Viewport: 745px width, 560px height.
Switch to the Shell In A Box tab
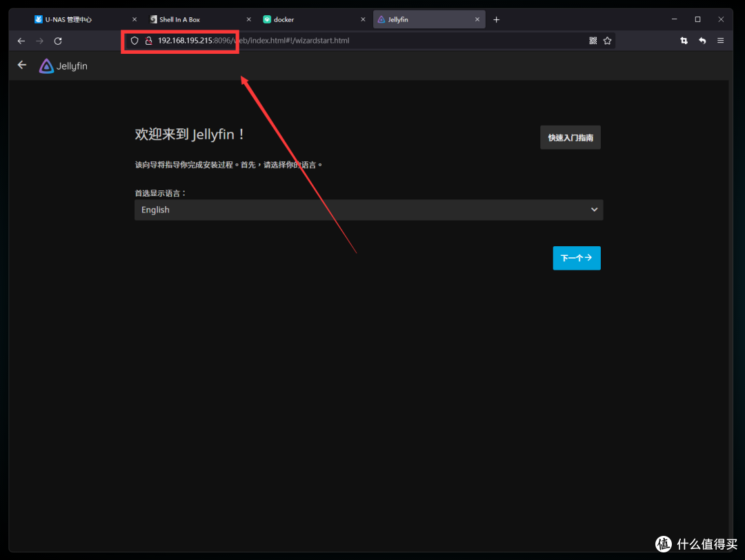tap(177, 19)
